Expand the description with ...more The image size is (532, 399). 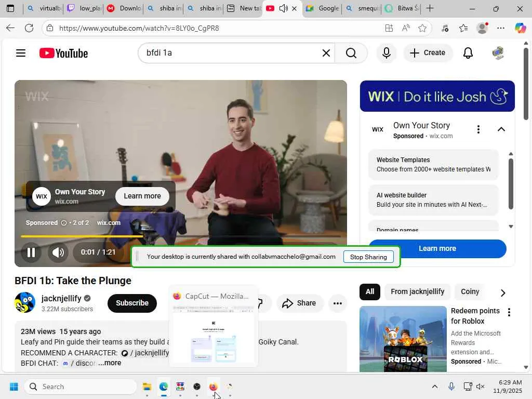(110, 363)
